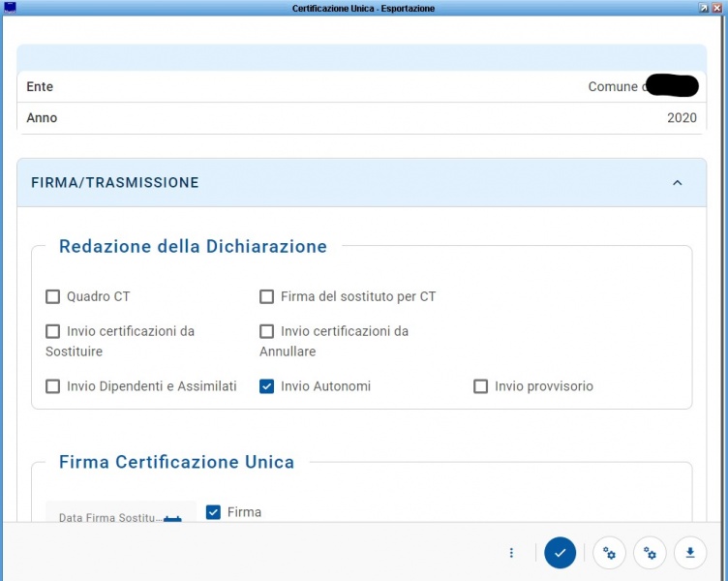The width and height of the screenshot is (728, 581).
Task: Tick the Invio provvisorio checkbox
Action: pos(480,386)
